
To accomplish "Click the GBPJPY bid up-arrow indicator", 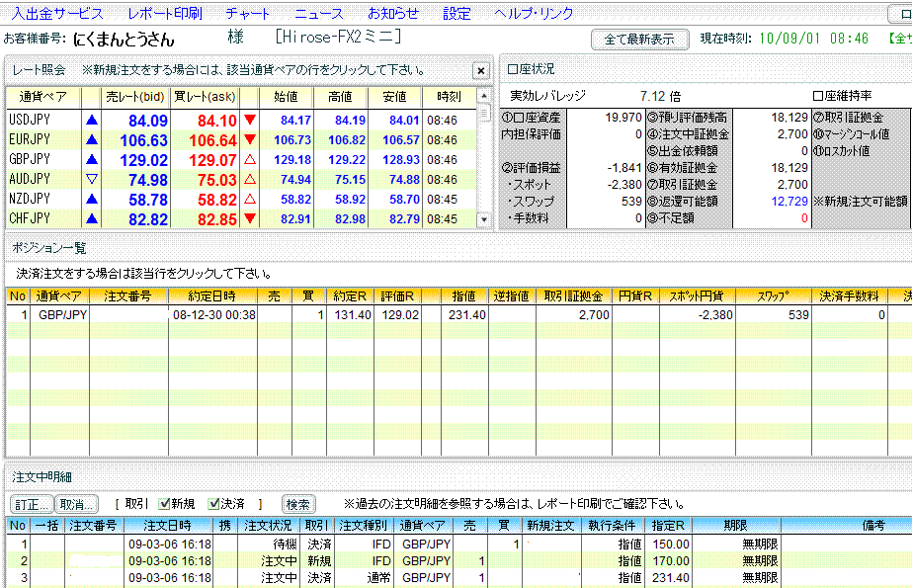I will [x=92, y=160].
